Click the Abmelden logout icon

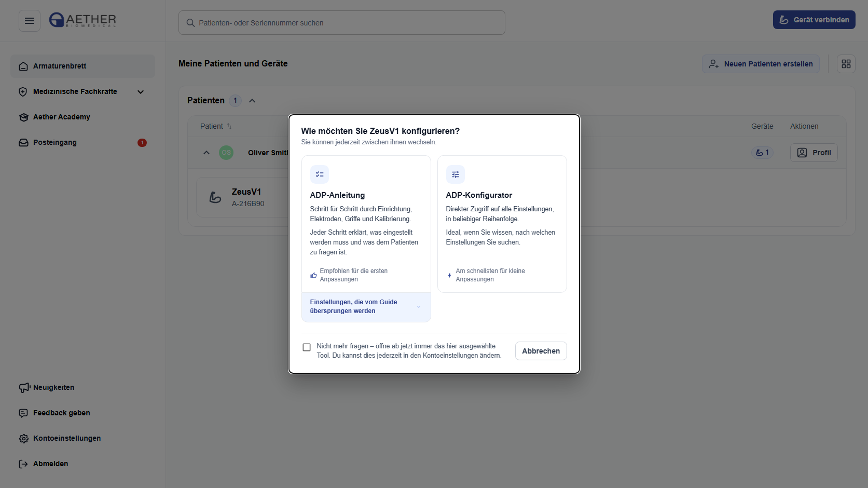tap(23, 464)
